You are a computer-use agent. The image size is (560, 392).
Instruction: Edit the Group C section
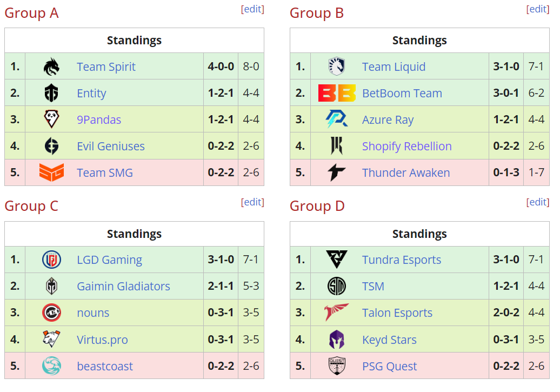(x=252, y=202)
